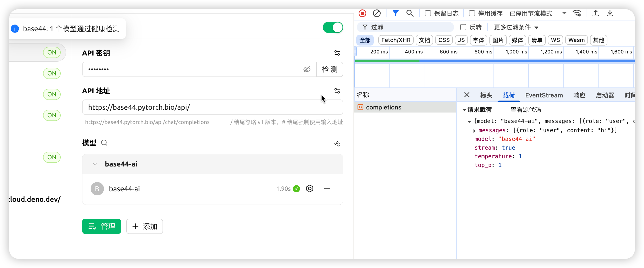Open settings hexagon icon for base44-ai model
Viewport: 644px width, 268px height.
point(310,189)
